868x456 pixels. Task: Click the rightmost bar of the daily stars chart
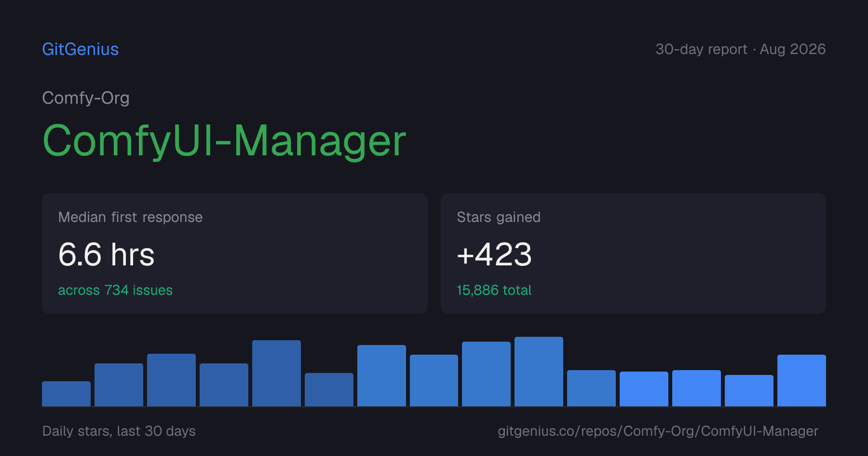[x=801, y=380]
